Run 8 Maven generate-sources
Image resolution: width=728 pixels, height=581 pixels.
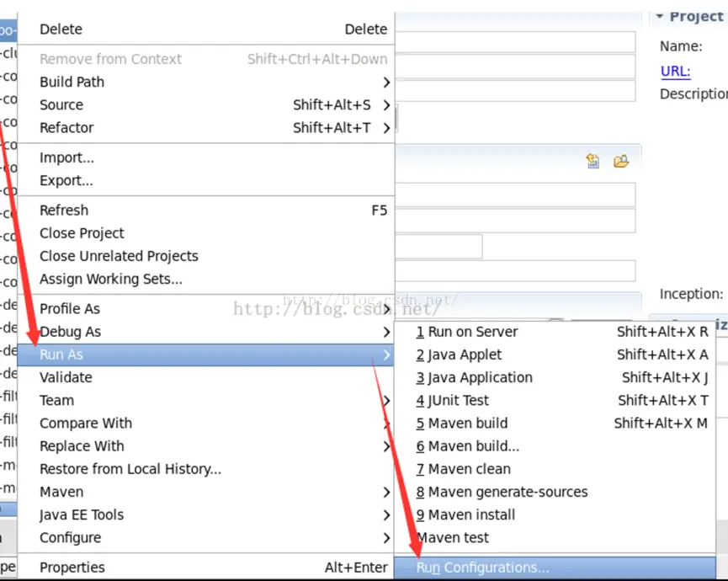click(x=555, y=492)
